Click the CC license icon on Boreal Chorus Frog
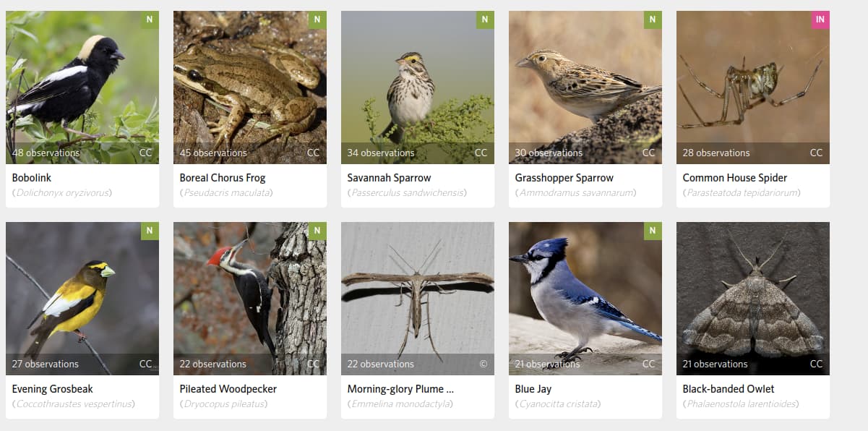 click(x=313, y=153)
